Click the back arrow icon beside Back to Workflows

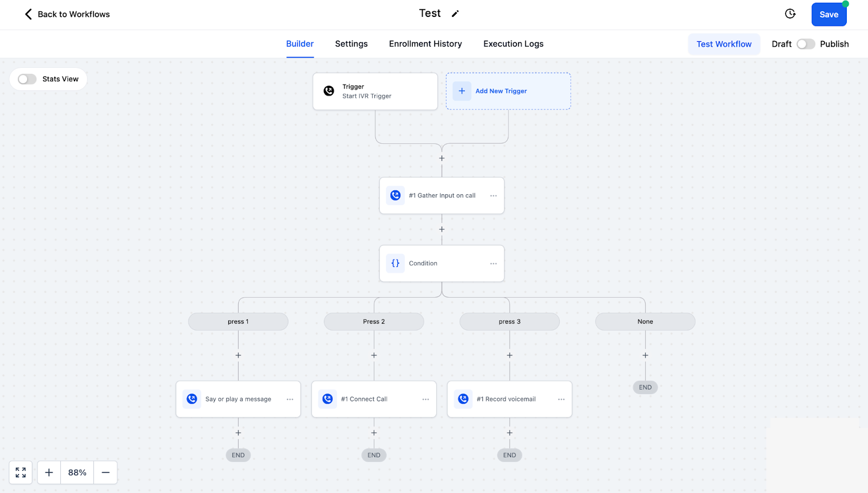[28, 14]
